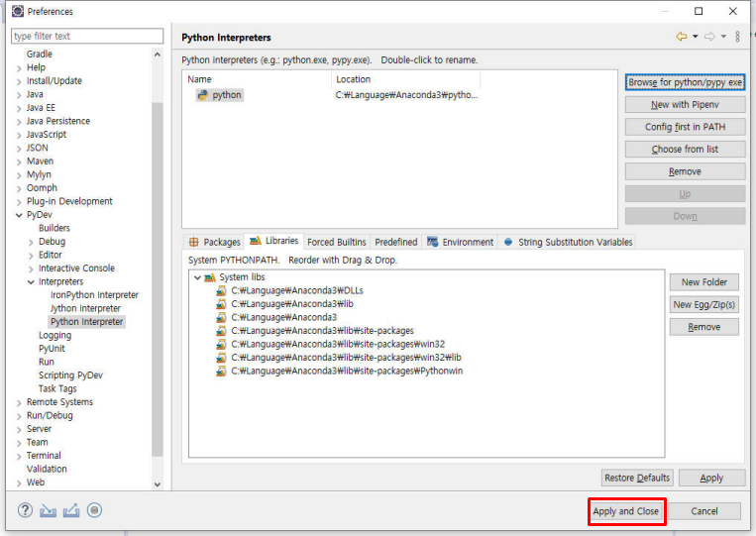Screen dimensions: 756x536
Task: Select IronPython Interpreter in the tree
Action: [x=94, y=295]
